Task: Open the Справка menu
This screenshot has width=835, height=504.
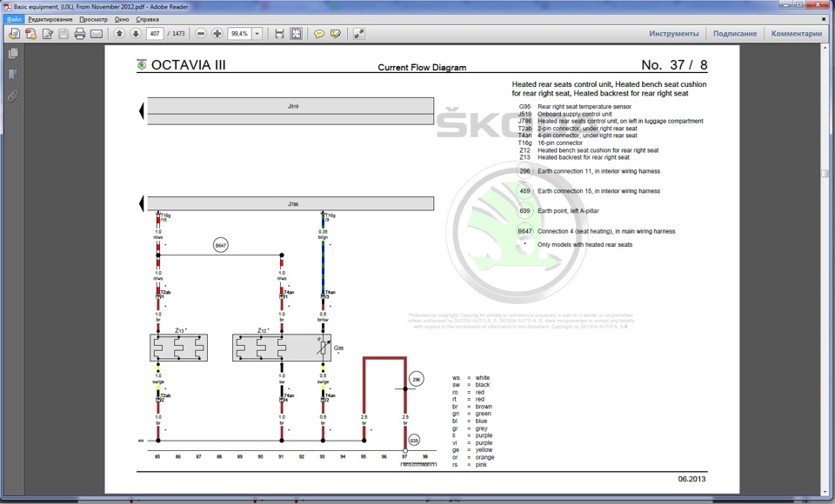Action: tap(147, 19)
